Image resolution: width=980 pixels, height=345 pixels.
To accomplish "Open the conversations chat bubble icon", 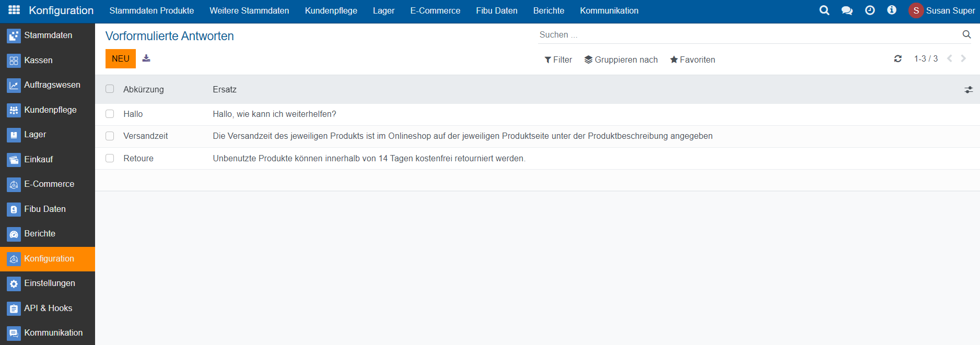I will pyautogui.click(x=847, y=10).
